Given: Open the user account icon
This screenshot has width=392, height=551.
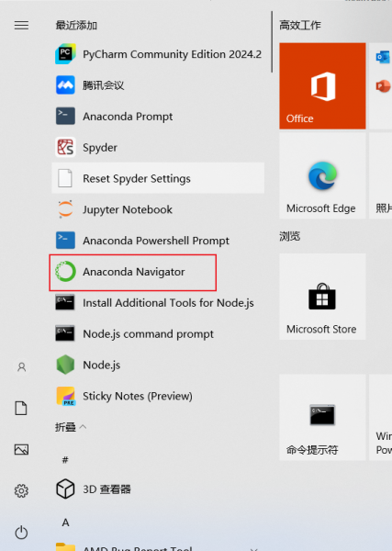Looking at the screenshot, I should (x=21, y=367).
